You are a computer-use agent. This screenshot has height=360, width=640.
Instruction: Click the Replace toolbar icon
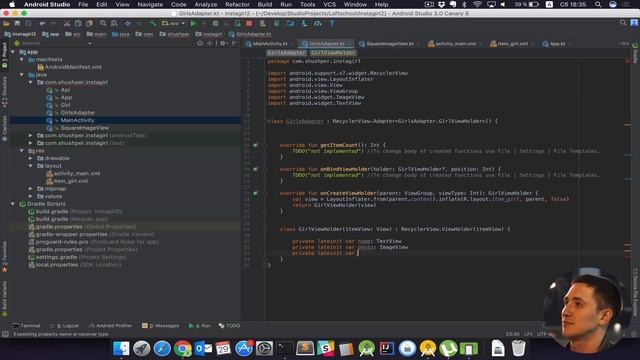[114, 24]
